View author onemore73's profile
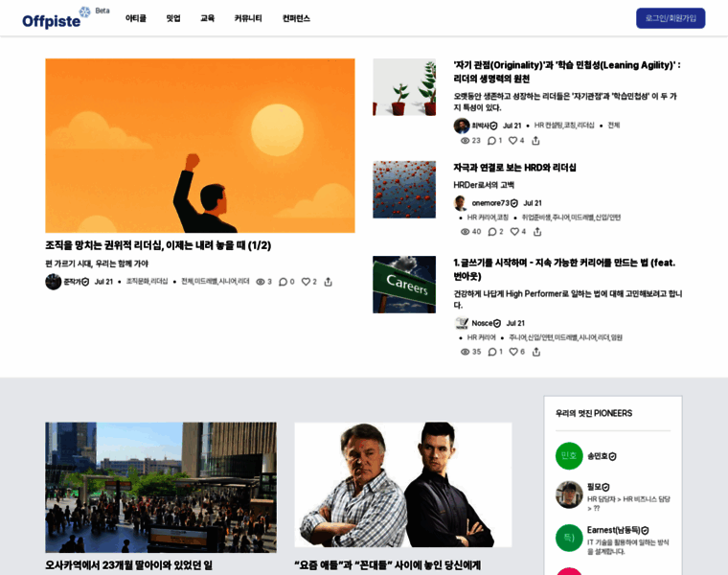 click(x=490, y=203)
